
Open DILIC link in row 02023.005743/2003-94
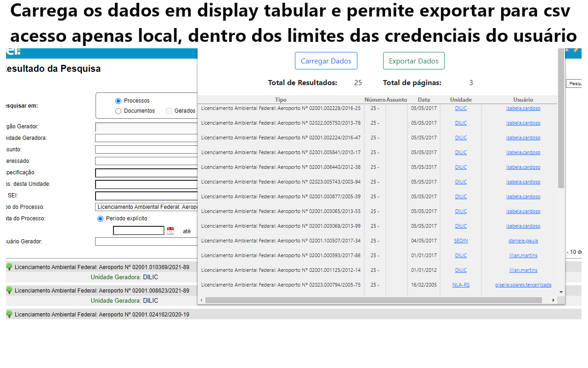click(x=461, y=182)
